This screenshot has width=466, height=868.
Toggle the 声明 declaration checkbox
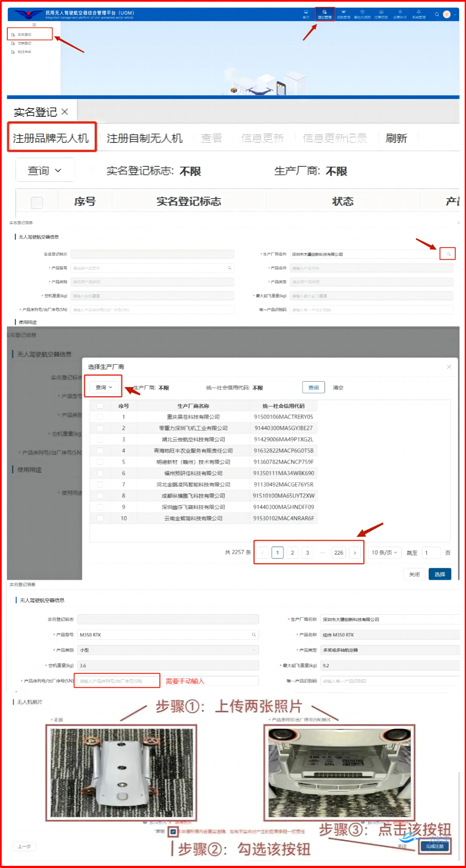point(173,832)
